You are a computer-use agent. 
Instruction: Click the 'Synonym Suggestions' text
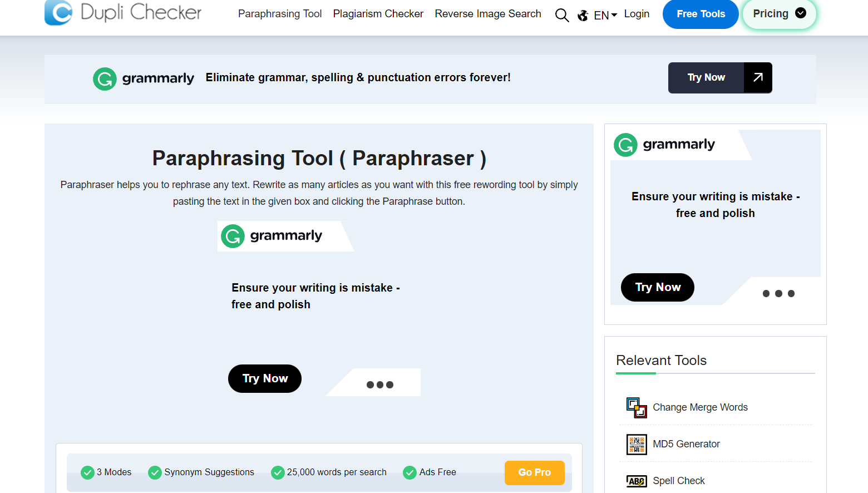(x=209, y=472)
